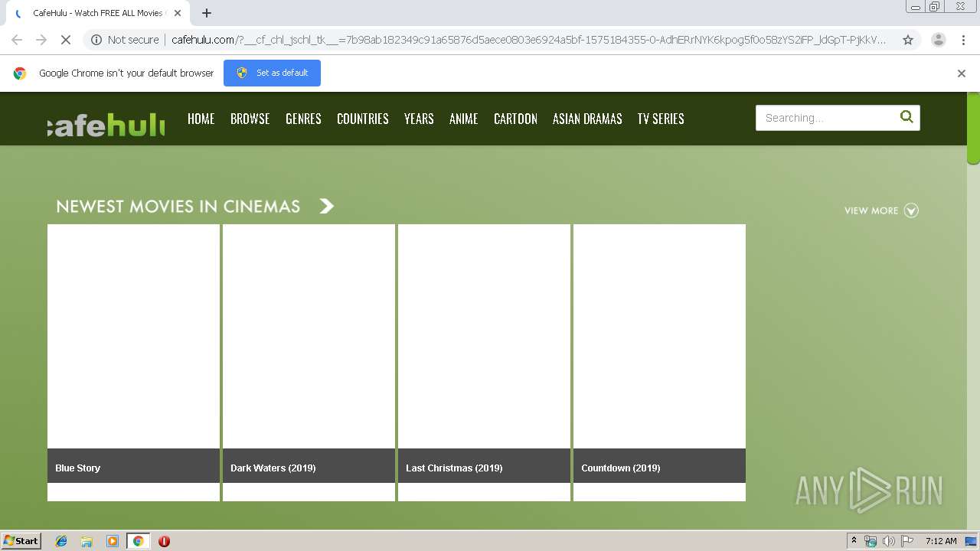Open Dark Waters (2019) movie title
Viewport: 980px width, 551px height.
tap(273, 468)
